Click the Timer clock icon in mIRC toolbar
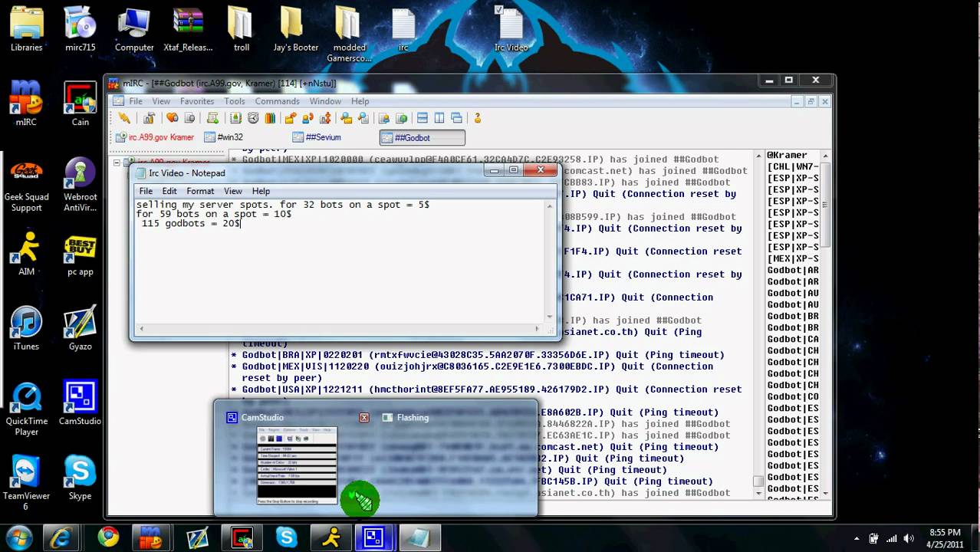980x552 pixels. pyautogui.click(x=253, y=118)
